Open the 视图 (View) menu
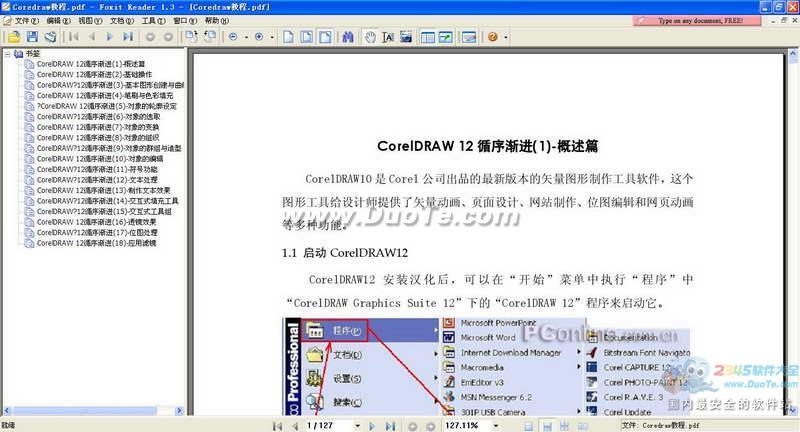Viewport: 800px width, 432px height. click(90, 20)
